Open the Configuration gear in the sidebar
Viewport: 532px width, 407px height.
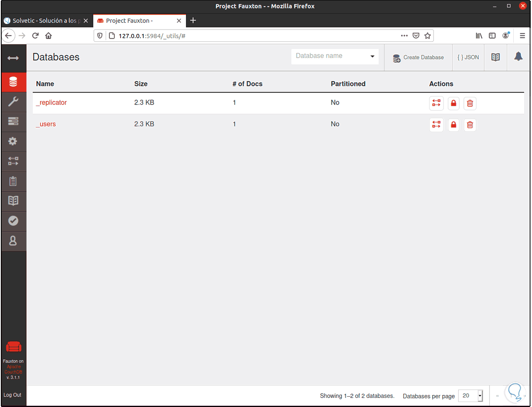tap(13, 141)
